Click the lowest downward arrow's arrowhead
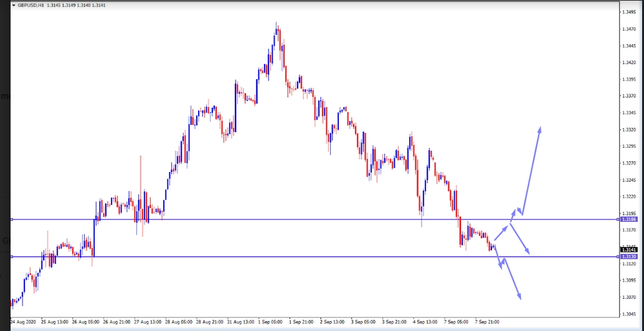Screen dimensions: 644x331 [x=519, y=298]
